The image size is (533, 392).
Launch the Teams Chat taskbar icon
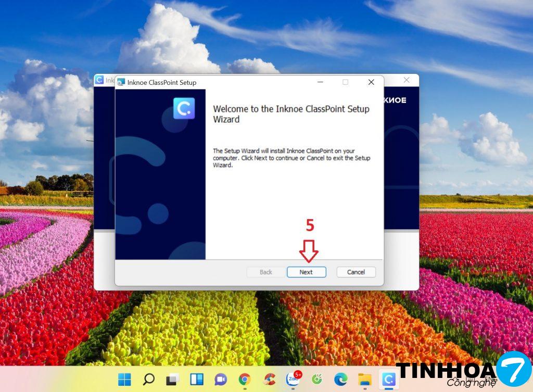pos(221,380)
